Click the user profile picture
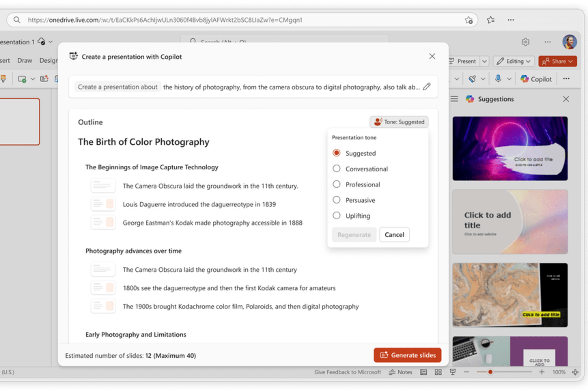 click(x=569, y=42)
